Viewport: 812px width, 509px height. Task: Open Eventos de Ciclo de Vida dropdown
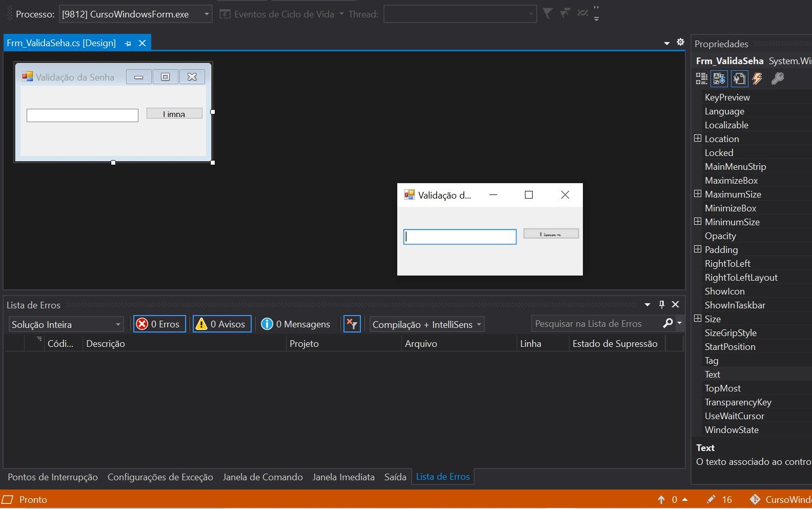(x=341, y=14)
